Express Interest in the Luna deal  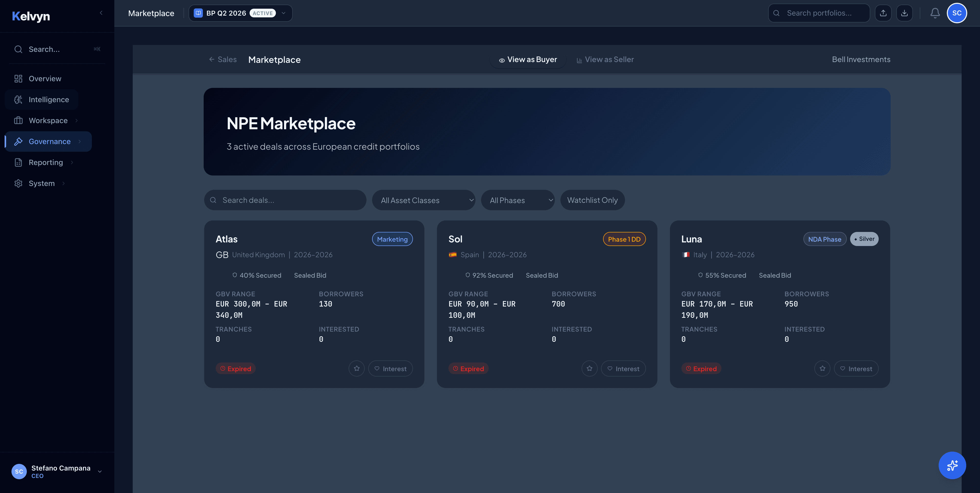point(856,368)
